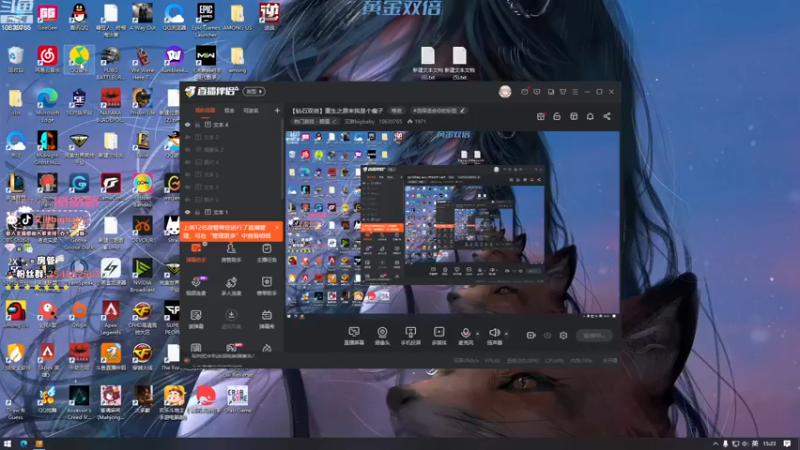Open 多人连麦 in the tool panel
This screenshot has width=800, height=450.
(231, 286)
